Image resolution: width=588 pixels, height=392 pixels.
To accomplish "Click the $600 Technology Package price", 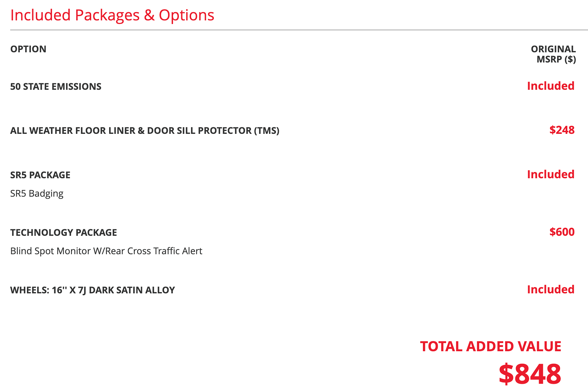I will (562, 232).
